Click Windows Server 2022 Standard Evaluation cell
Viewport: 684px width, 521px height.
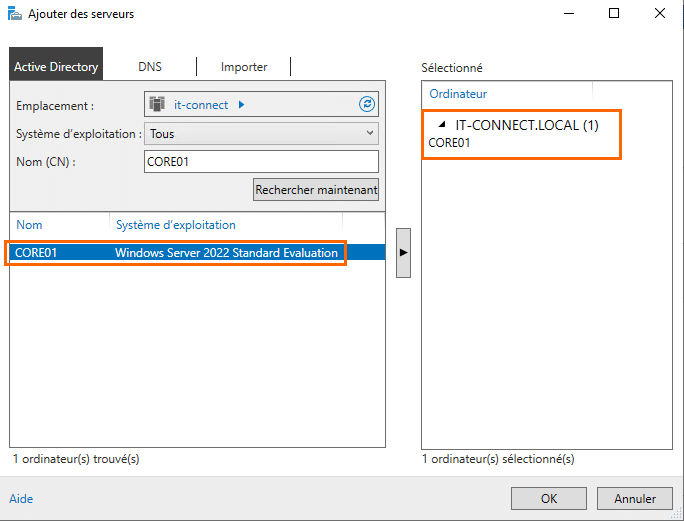pyautogui.click(x=226, y=253)
